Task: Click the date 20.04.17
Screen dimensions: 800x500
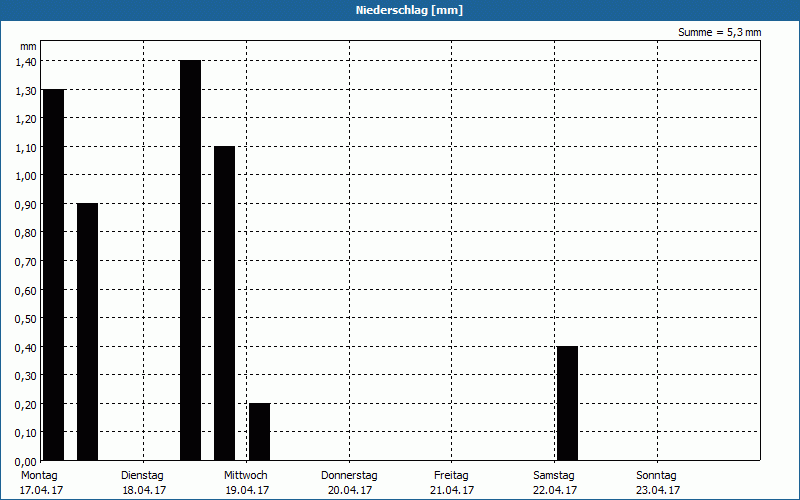Action: tap(350, 490)
